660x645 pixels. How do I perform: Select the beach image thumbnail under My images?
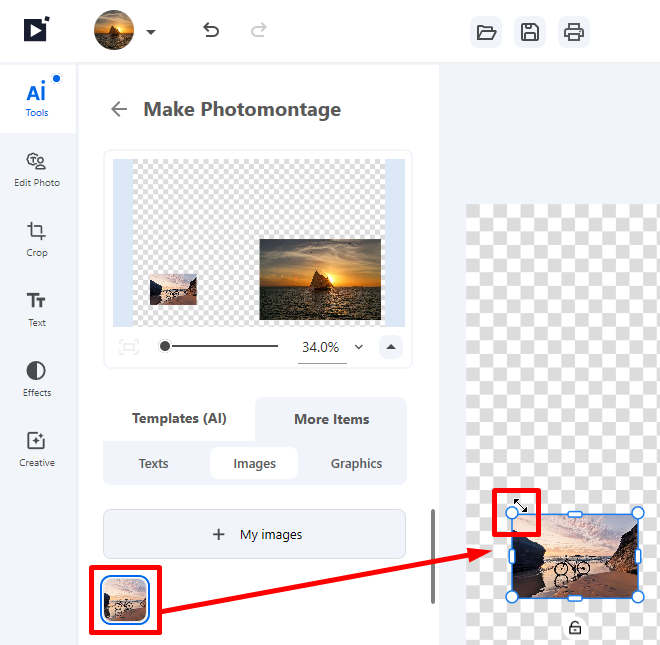125,600
